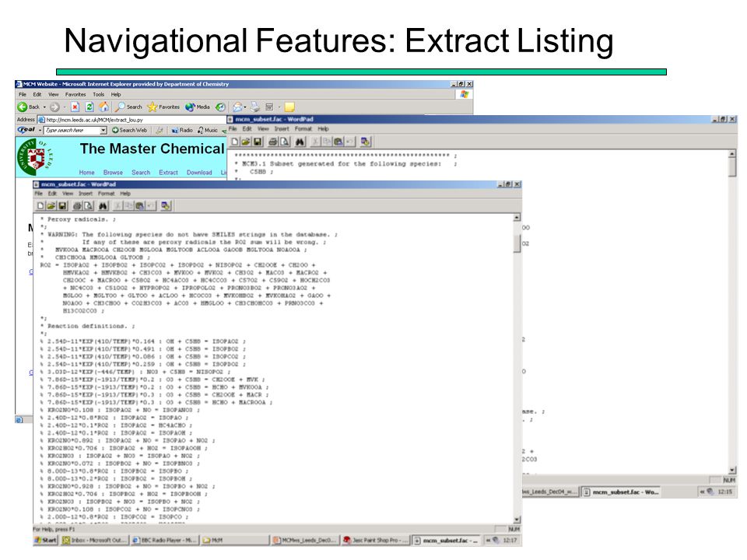This screenshot has width=747, height=560.
Task: Click Print icon in front WordPad toolbar
Action: [77, 205]
